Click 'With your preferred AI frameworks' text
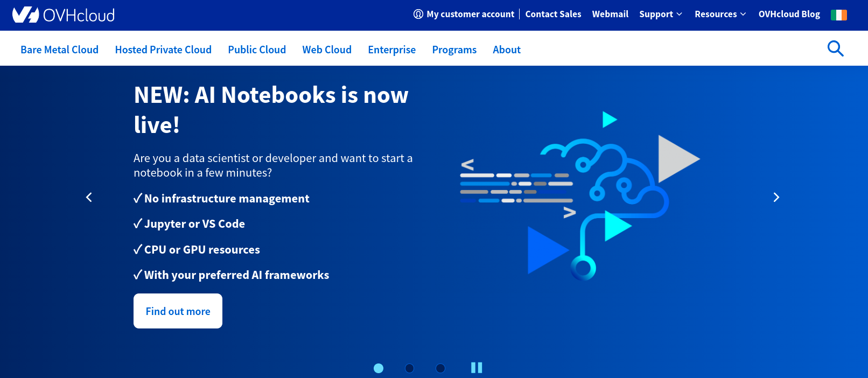The width and height of the screenshot is (868, 378). (236, 275)
